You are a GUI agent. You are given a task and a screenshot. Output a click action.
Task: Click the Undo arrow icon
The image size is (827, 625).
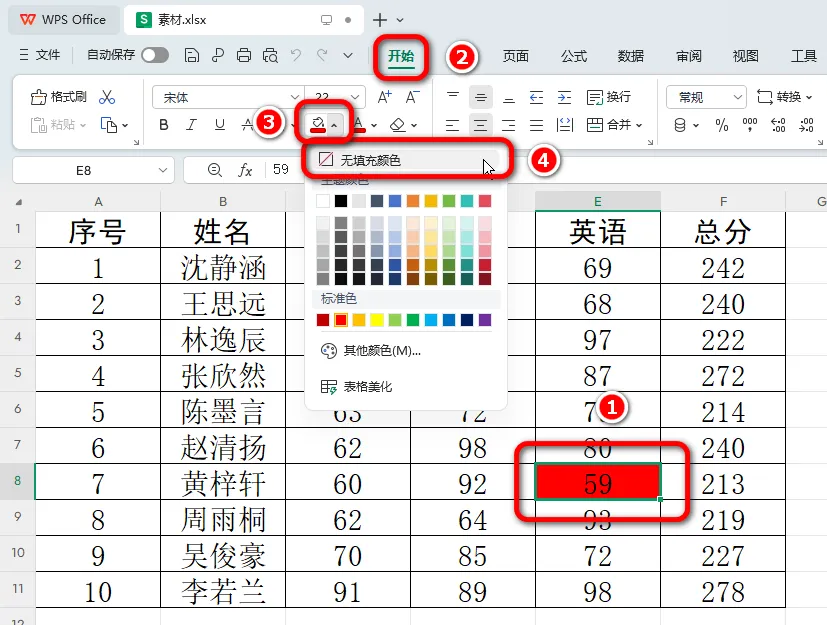[296, 55]
